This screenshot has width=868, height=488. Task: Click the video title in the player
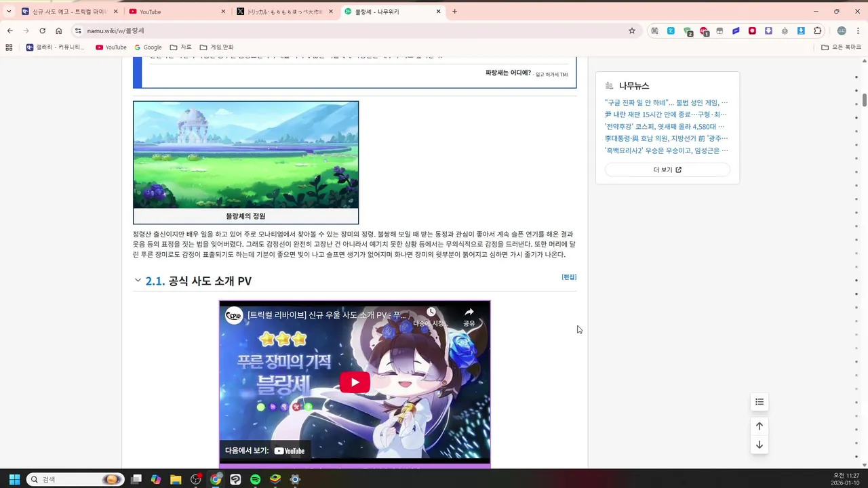point(327,316)
